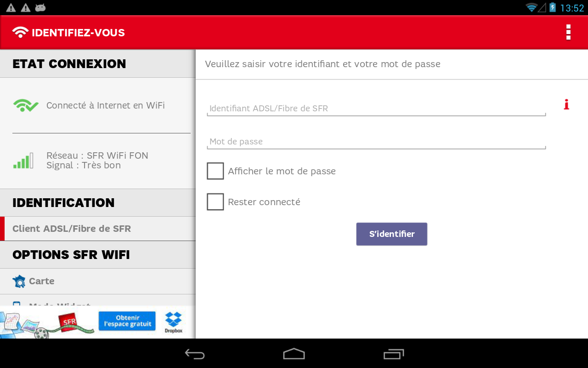Screen dimensions: 588x368
Task: Check Afficher le mot de passe
Action: (x=215, y=171)
